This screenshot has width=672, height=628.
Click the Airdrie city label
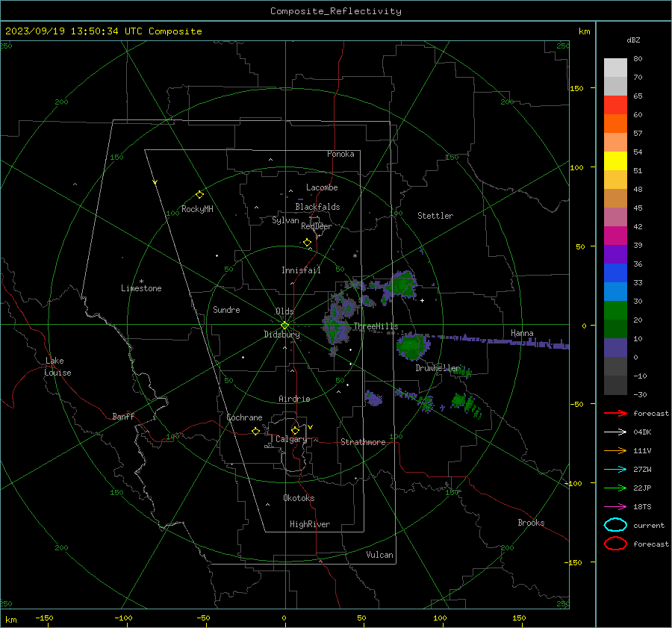294,399
